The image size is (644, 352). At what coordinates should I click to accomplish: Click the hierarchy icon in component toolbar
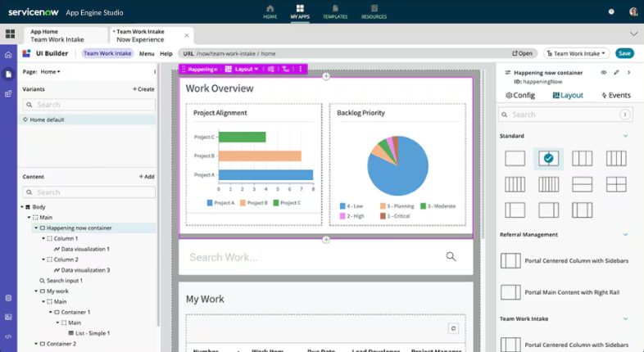(x=286, y=69)
